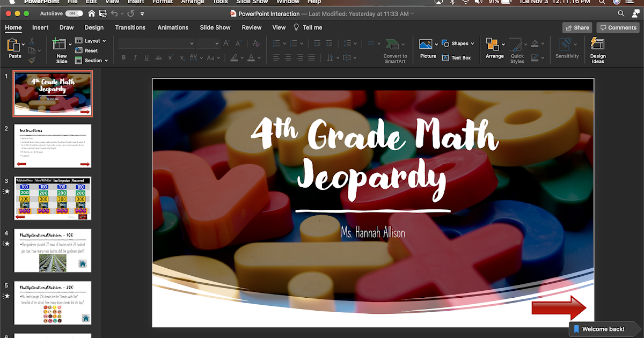This screenshot has height=338, width=644.
Task: Switch to the Transitions tab
Action: coord(130,27)
